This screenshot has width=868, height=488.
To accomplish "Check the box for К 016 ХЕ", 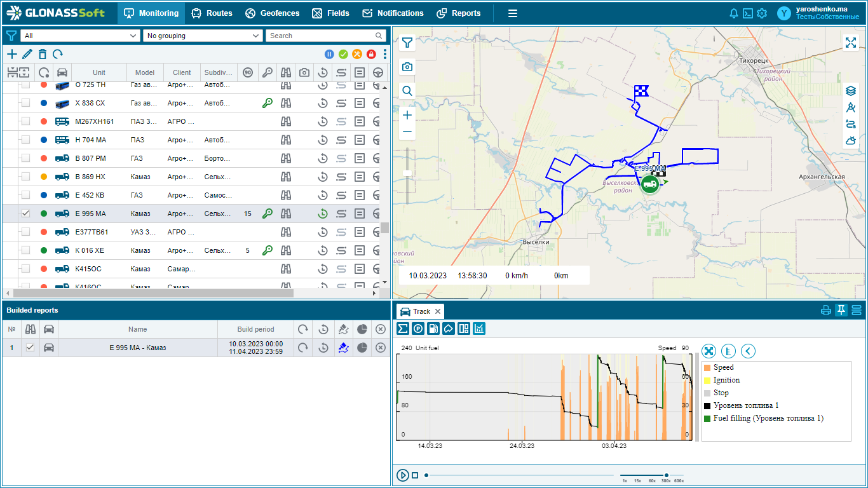I will point(25,250).
